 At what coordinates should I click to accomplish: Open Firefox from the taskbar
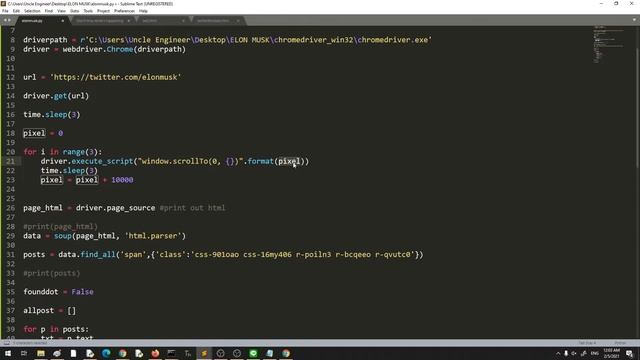coord(155,353)
